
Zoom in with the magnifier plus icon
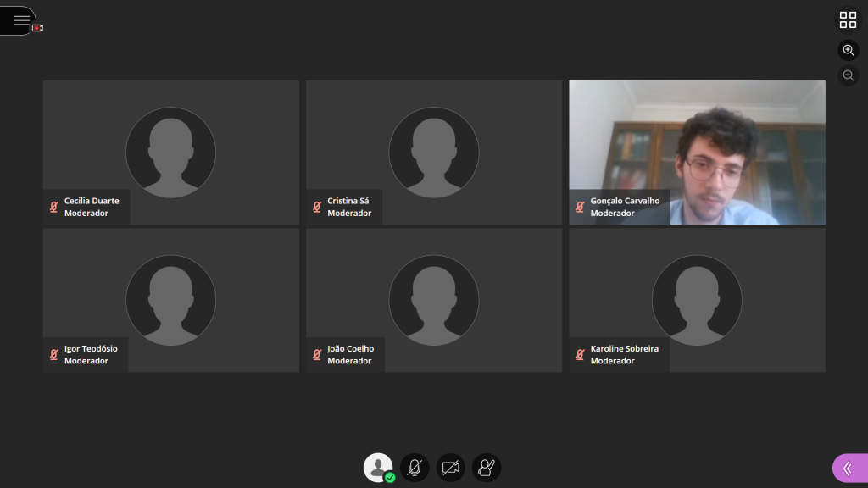point(848,50)
